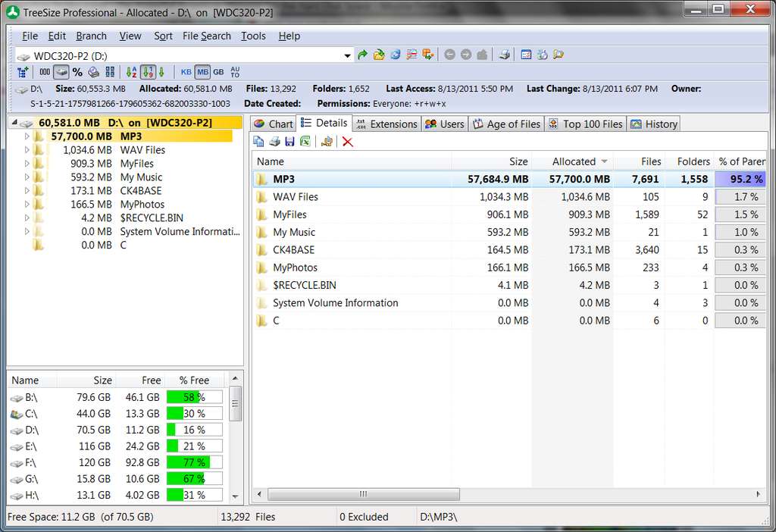Select the MyFiles row in Details list

coord(508,214)
